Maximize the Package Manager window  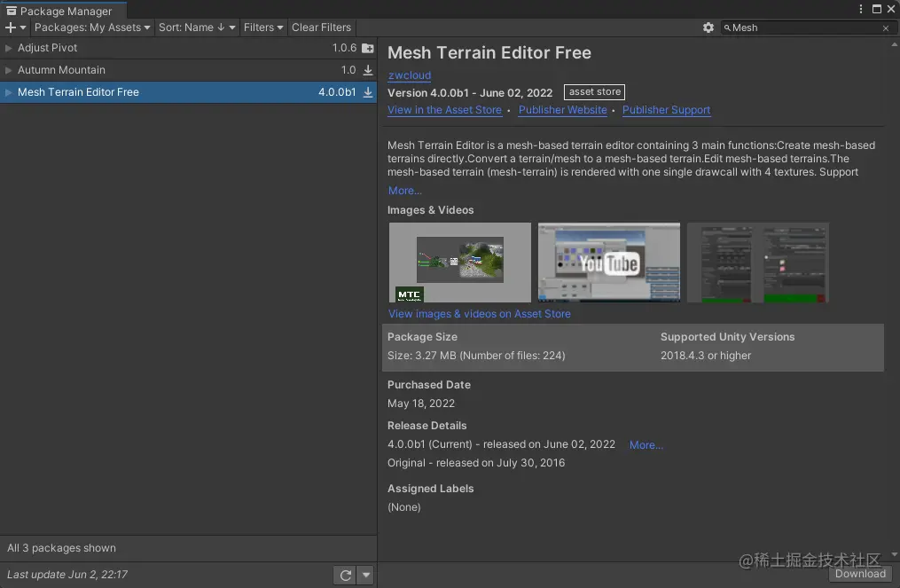[876, 9]
